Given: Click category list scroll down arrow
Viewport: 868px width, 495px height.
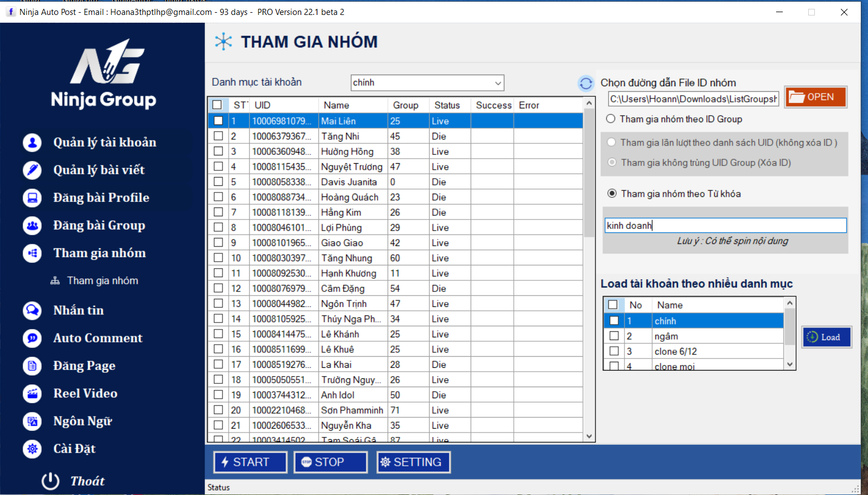Looking at the screenshot, I should pyautogui.click(x=790, y=364).
